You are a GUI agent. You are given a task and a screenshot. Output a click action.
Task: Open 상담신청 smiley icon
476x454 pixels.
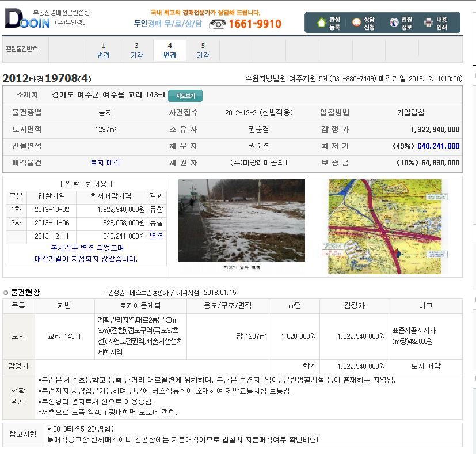click(356, 23)
